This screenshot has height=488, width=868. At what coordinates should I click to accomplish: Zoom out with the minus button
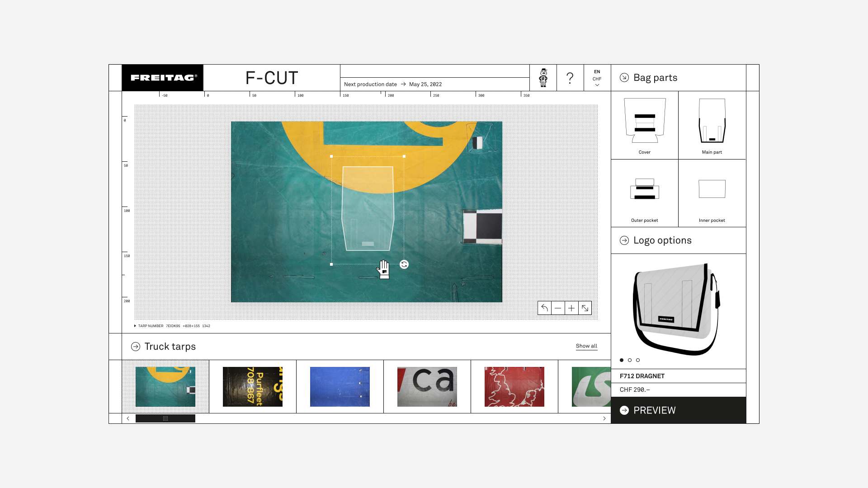click(x=558, y=308)
